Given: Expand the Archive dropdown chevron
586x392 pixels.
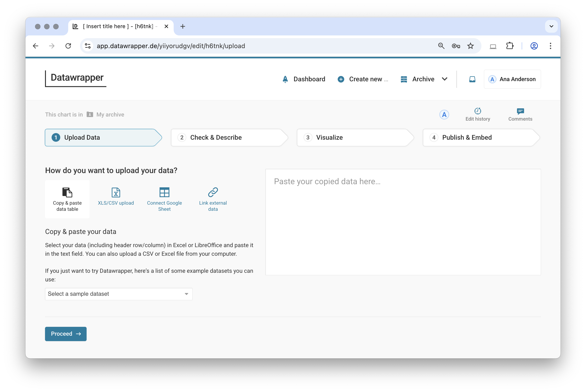Looking at the screenshot, I should pos(445,79).
